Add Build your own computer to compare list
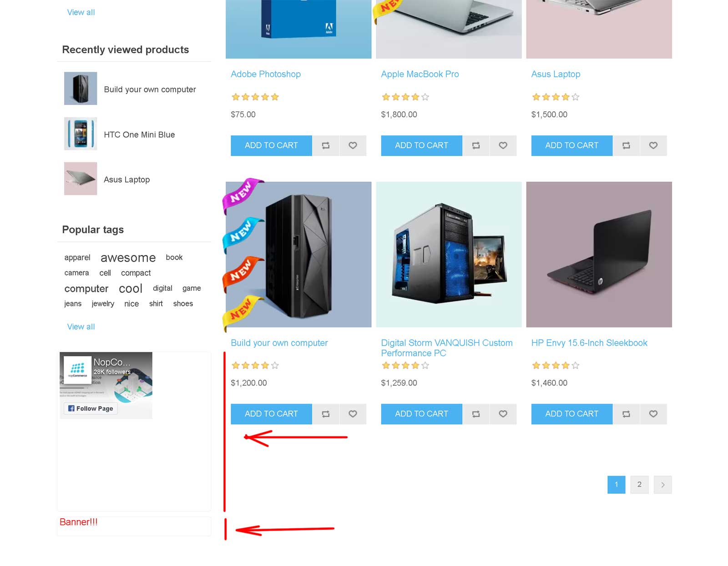This screenshot has height=566, width=728. pyautogui.click(x=326, y=414)
